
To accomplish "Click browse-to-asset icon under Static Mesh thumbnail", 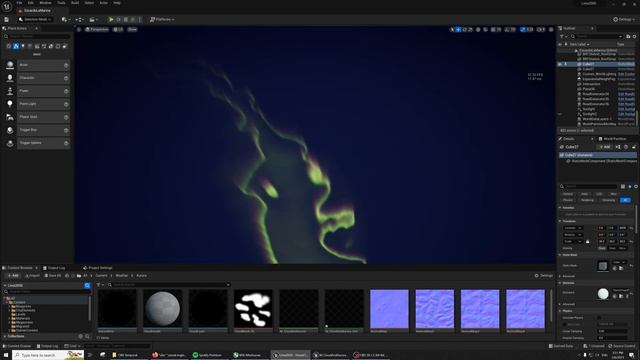I will [x=621, y=268].
